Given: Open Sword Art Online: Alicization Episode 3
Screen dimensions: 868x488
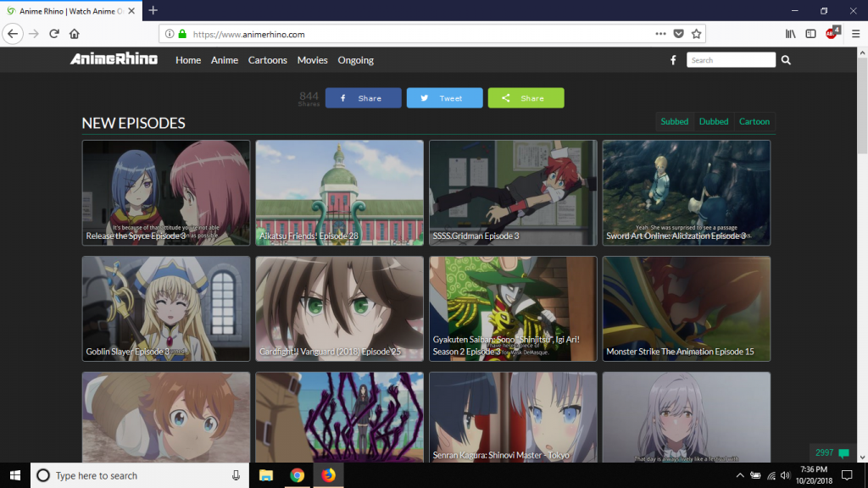Looking at the screenshot, I should coord(687,192).
